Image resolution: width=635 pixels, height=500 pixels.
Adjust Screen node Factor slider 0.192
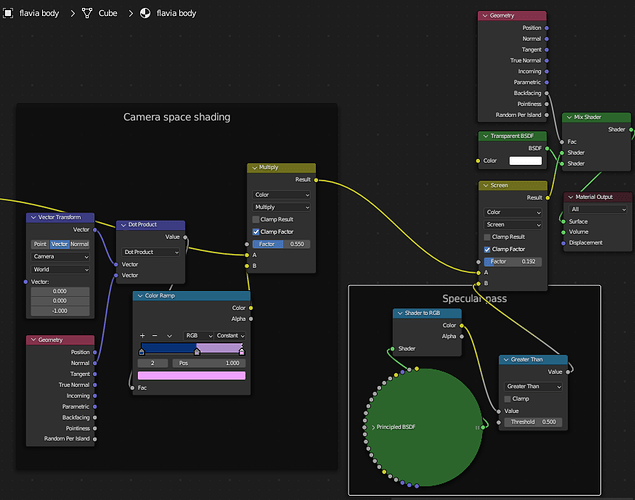click(x=513, y=262)
